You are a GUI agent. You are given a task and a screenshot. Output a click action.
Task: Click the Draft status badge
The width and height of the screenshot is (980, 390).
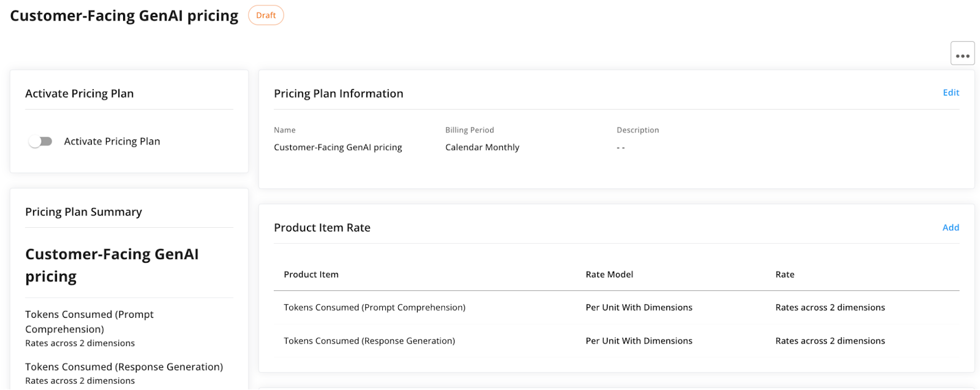click(266, 15)
